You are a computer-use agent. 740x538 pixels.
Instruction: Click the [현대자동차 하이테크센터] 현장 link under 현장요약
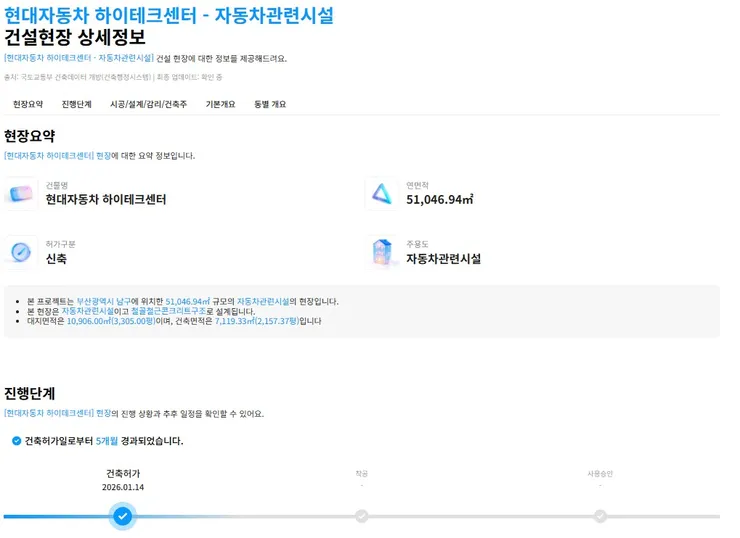click(57, 156)
